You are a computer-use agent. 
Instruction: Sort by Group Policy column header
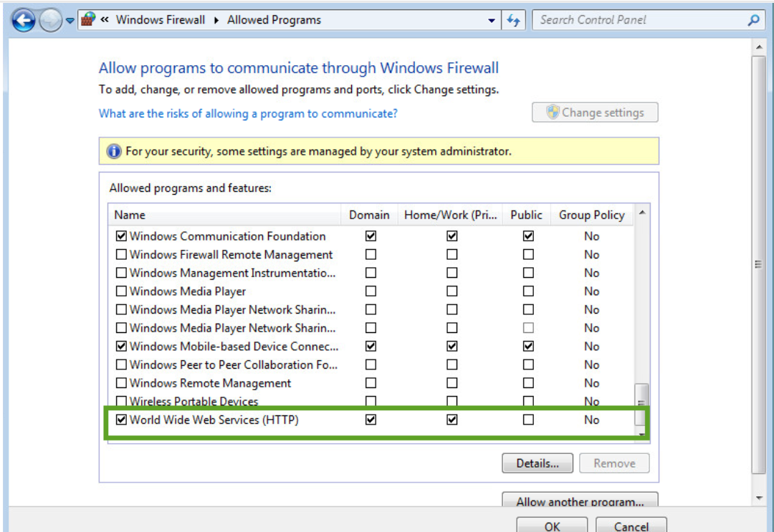(591, 215)
